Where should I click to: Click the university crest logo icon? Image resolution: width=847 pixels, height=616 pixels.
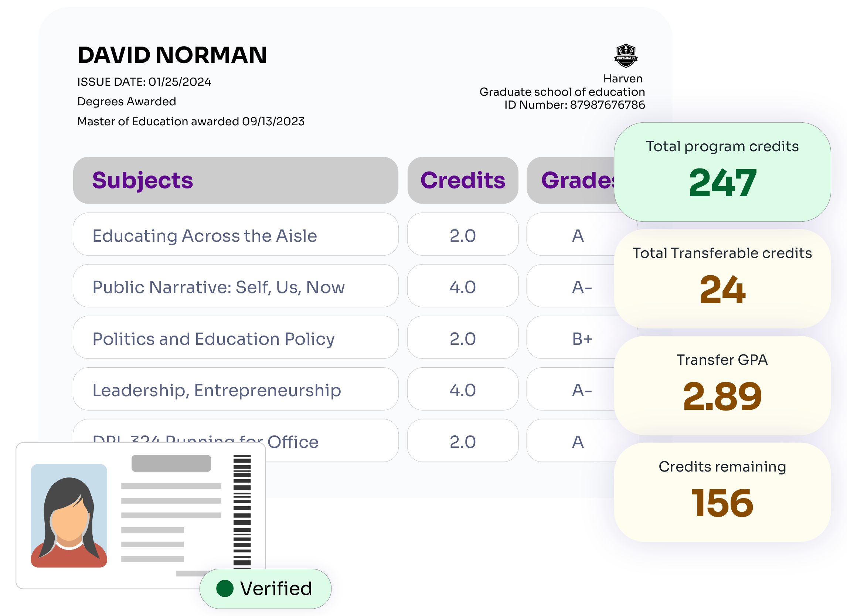pos(626,56)
